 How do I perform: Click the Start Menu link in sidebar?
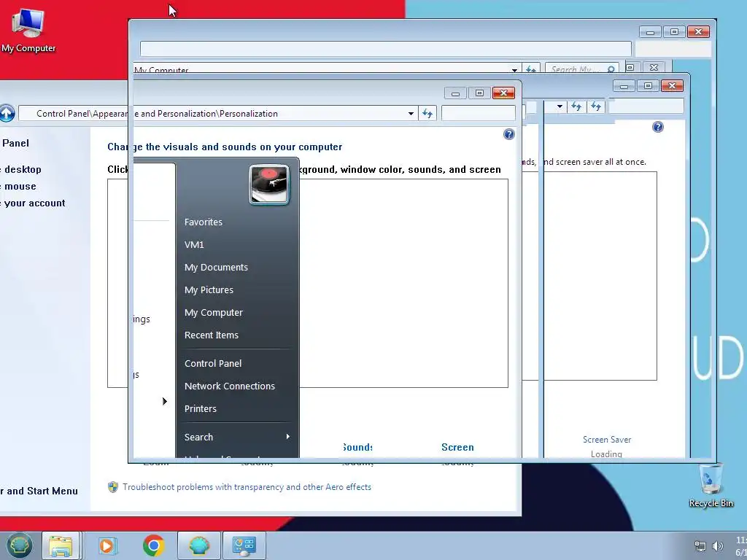(x=39, y=491)
